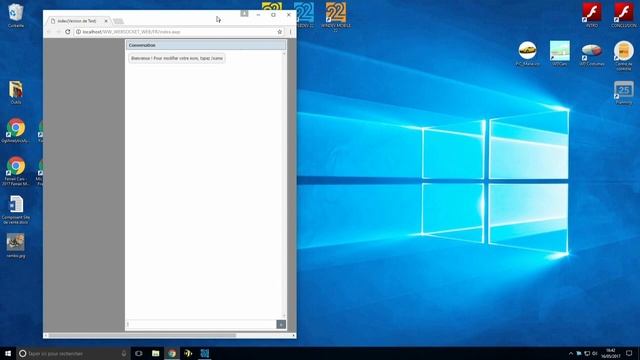Maximize the Chrome window

[x=273, y=15]
